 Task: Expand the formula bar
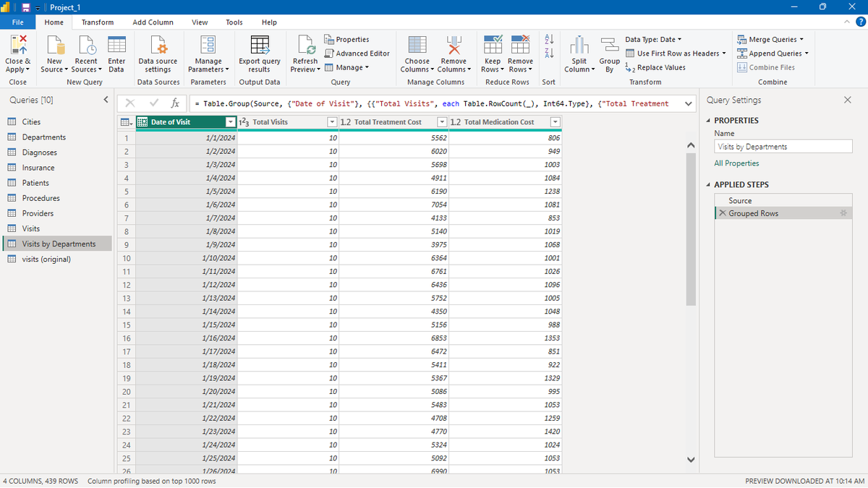[688, 103]
